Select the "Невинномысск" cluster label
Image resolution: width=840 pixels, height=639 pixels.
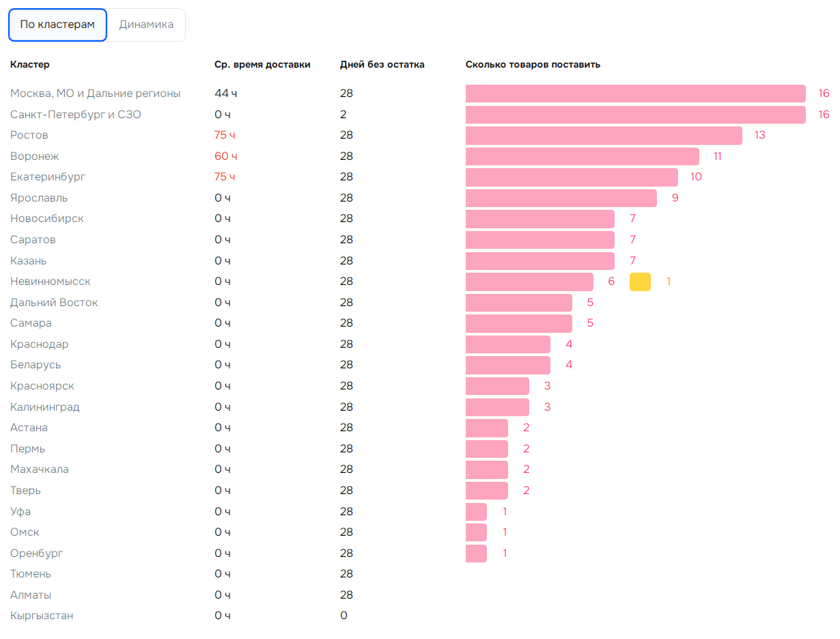tap(51, 282)
